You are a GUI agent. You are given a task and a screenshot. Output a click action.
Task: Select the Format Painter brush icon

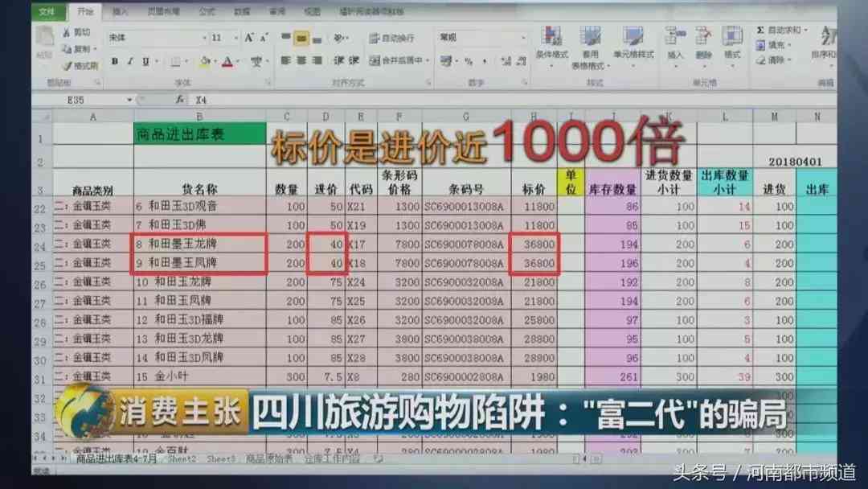[x=68, y=65]
